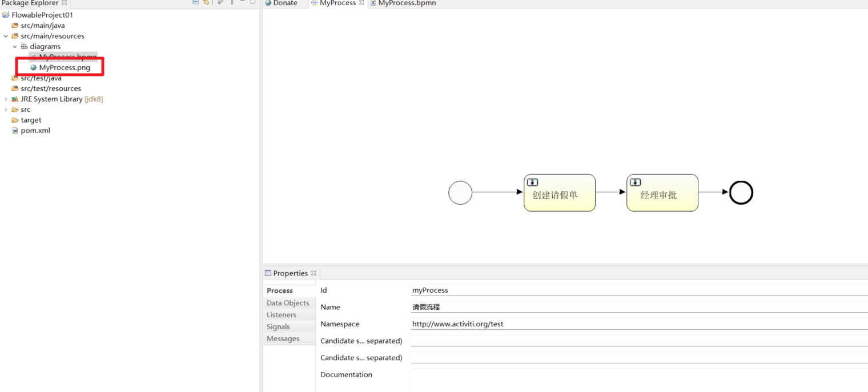Click the Properties view icon
The image size is (868, 392).
pyautogui.click(x=267, y=273)
